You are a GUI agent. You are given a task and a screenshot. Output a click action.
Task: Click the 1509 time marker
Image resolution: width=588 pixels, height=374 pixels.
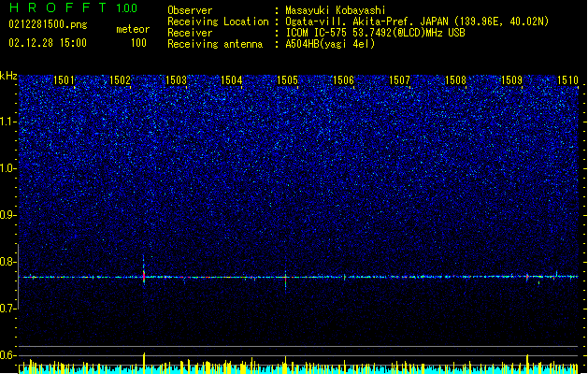511,79
